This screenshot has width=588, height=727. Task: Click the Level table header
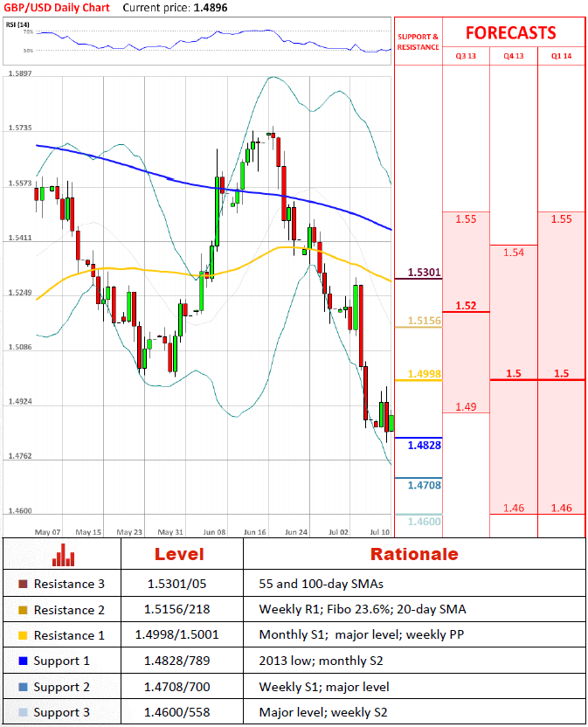[179, 554]
